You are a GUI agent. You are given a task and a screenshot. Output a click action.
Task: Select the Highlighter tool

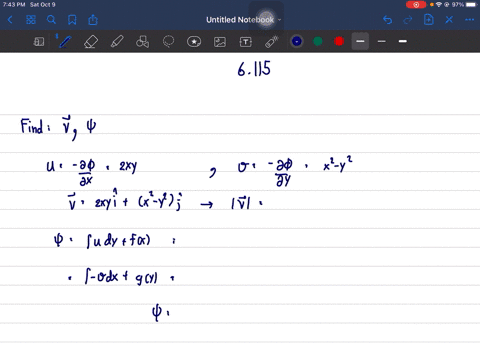point(117,42)
